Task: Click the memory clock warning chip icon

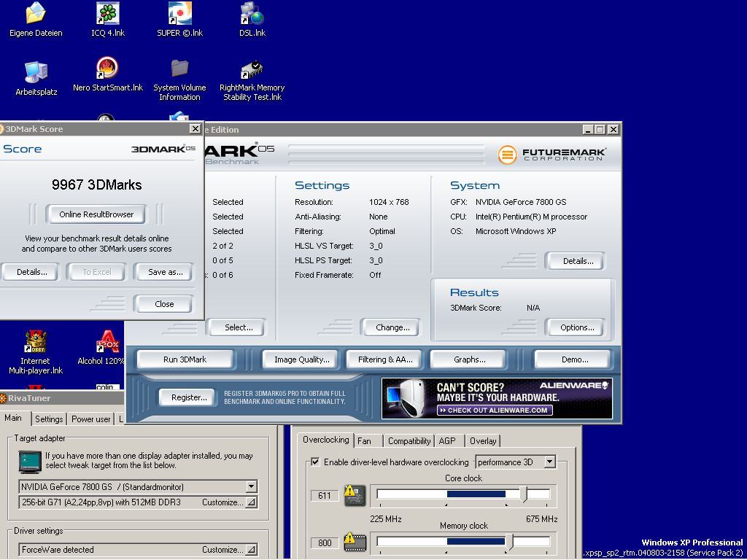Action: click(x=355, y=542)
